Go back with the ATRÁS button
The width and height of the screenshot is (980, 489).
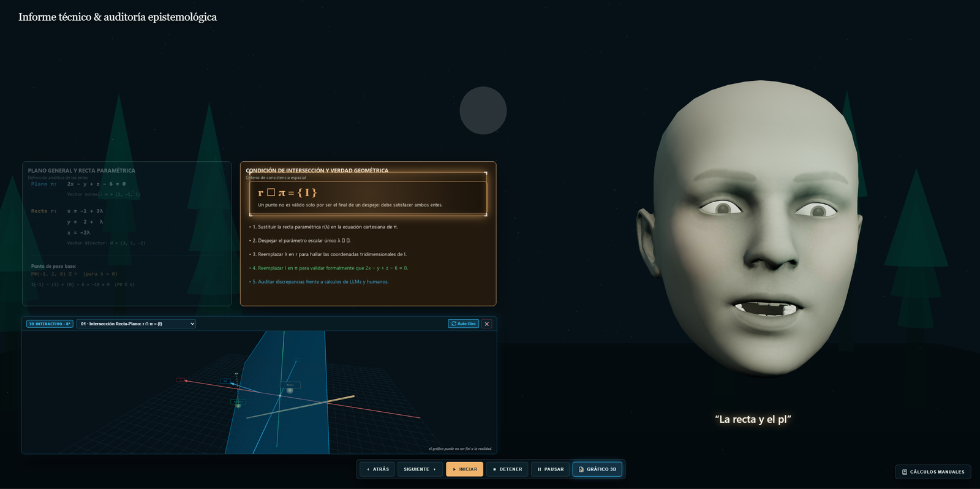click(x=377, y=469)
